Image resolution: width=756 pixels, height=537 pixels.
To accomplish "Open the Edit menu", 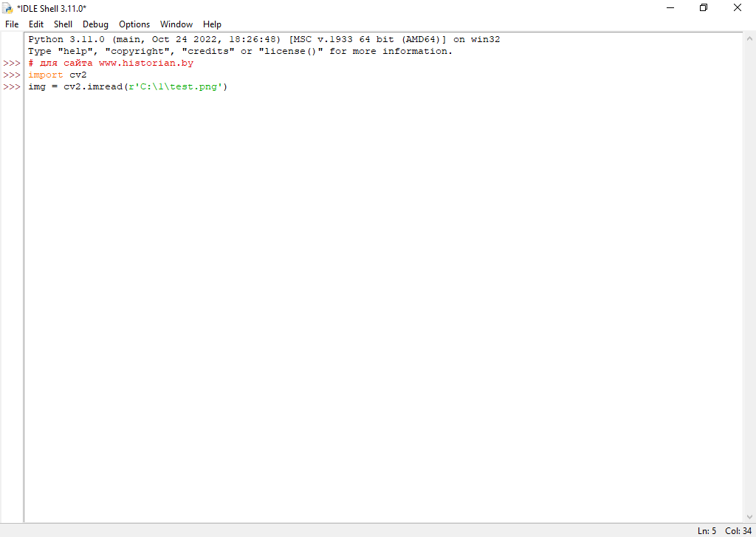I will pos(36,24).
